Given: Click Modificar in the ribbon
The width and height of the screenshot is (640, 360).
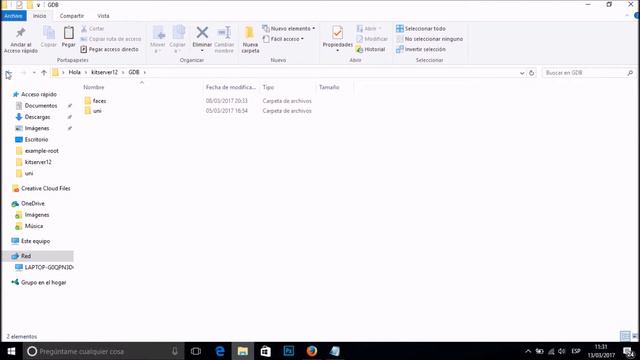Looking at the screenshot, I should click(372, 39).
